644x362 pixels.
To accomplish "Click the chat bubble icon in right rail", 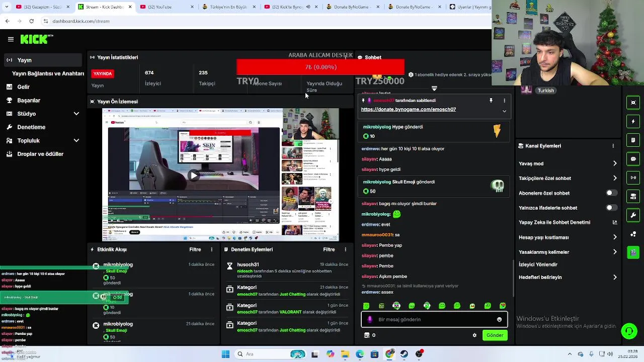I will pyautogui.click(x=633, y=159).
